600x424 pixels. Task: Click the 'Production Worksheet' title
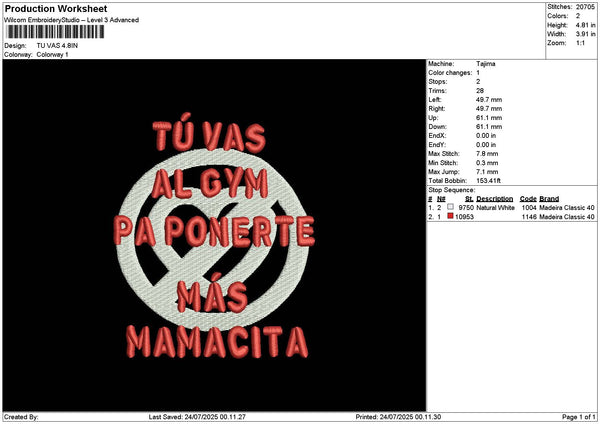coord(56,8)
